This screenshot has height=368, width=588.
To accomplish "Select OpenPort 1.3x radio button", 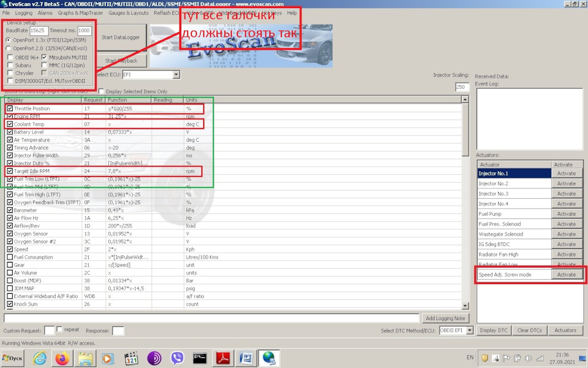I will (x=8, y=40).
